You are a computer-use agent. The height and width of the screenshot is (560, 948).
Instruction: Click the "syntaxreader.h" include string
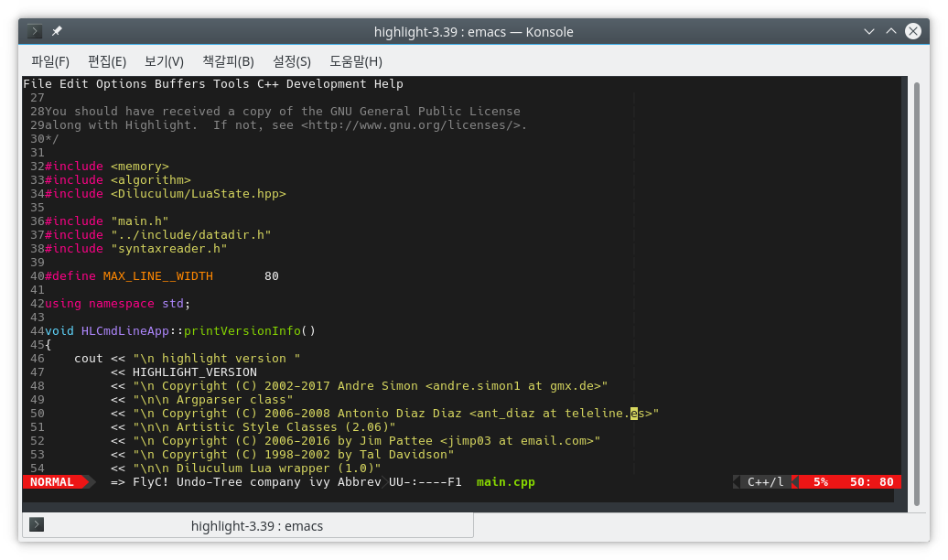[x=168, y=249]
